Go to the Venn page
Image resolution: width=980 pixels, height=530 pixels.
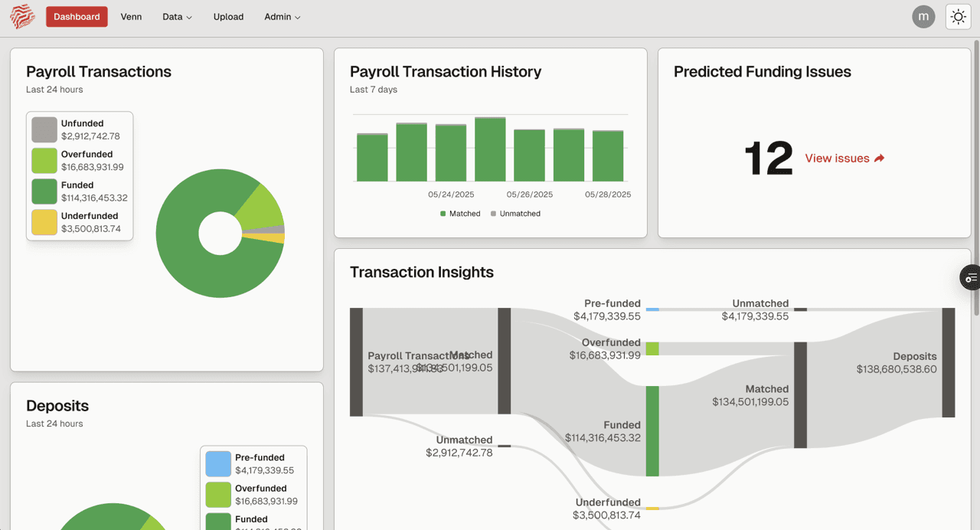[x=131, y=17]
